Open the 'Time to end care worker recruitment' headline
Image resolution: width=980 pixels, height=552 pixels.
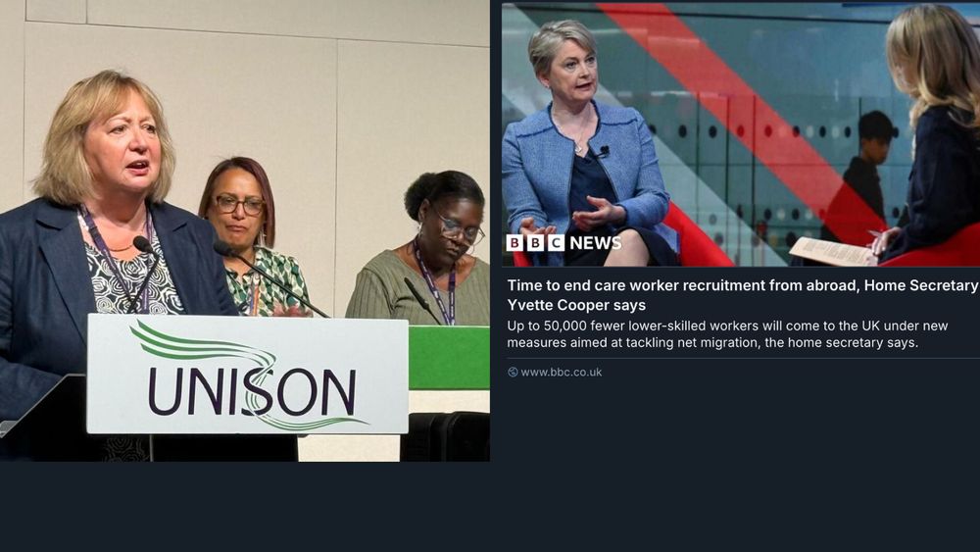coord(743,295)
